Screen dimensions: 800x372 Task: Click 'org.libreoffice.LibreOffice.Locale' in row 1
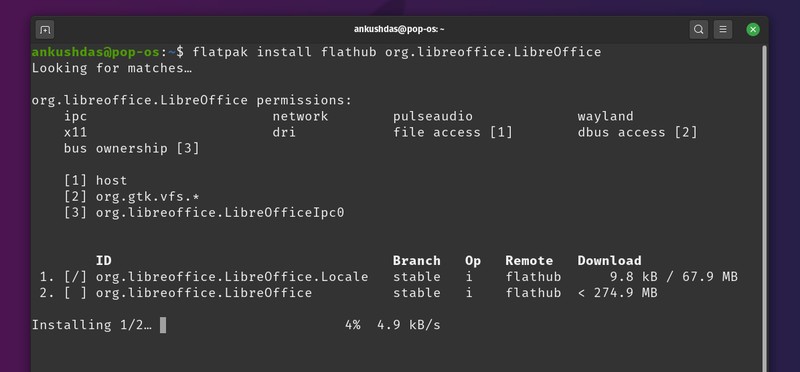coord(232,277)
